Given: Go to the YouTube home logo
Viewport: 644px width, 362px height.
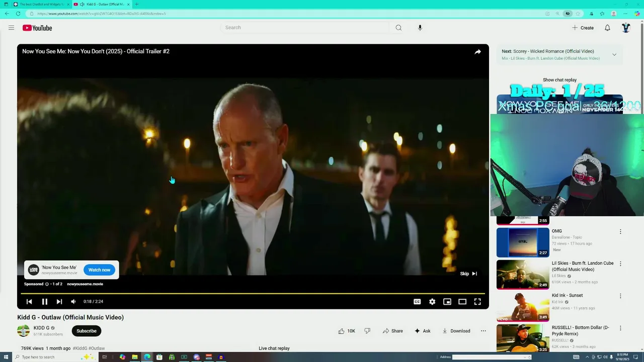Looking at the screenshot, I should tap(37, 28).
